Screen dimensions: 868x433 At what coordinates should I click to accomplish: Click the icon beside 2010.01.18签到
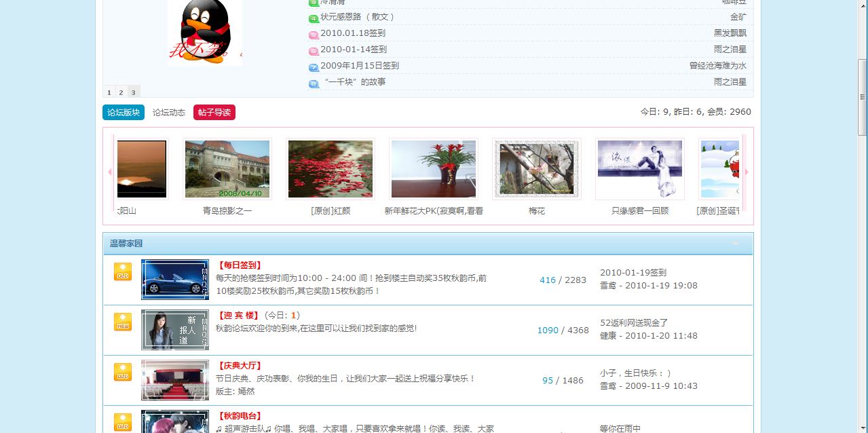314,34
